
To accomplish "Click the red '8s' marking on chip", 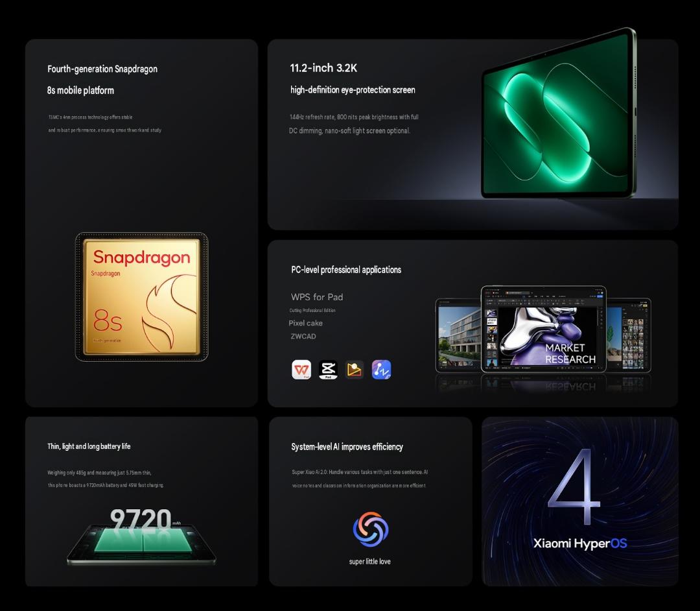I will pyautogui.click(x=108, y=320).
